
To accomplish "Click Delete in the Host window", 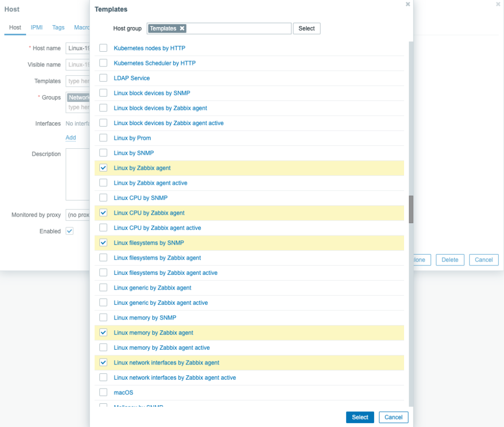I will 450,260.
